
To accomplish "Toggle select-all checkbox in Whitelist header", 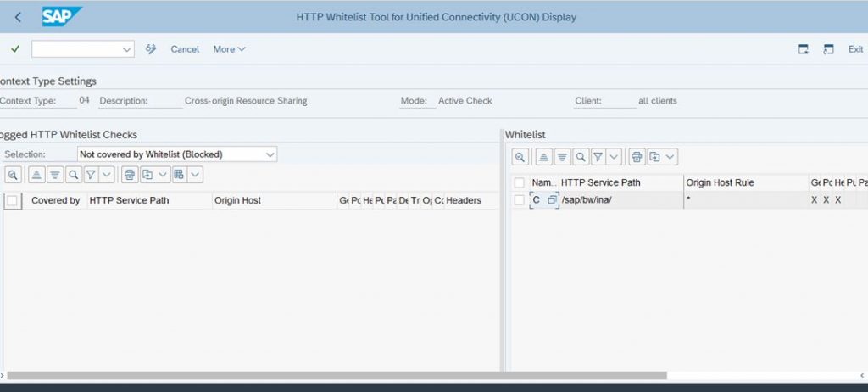I will click(519, 182).
